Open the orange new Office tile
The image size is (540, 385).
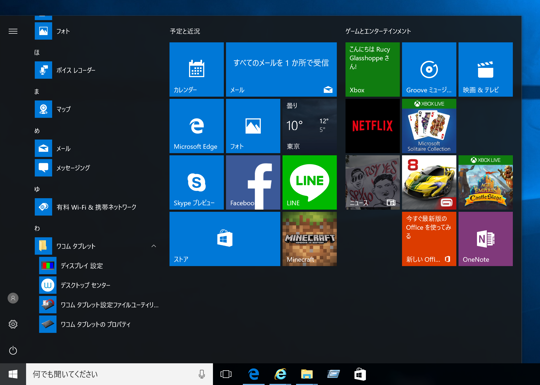(x=429, y=239)
